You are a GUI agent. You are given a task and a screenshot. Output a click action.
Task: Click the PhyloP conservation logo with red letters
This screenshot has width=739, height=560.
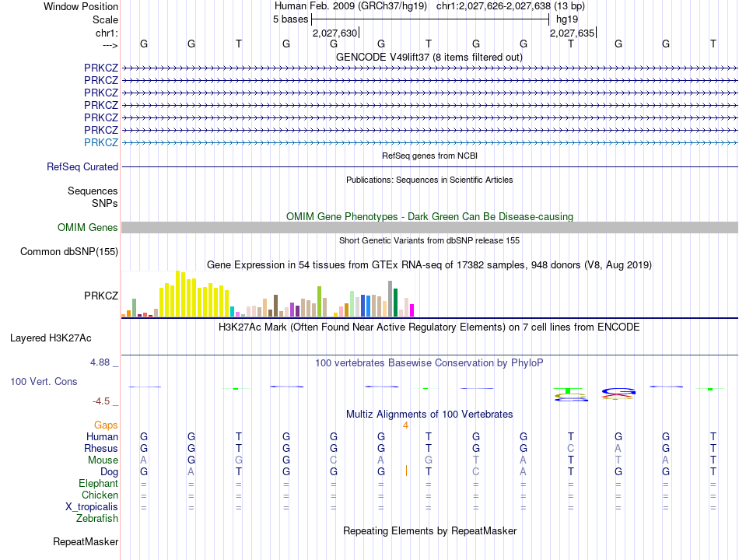click(x=618, y=394)
